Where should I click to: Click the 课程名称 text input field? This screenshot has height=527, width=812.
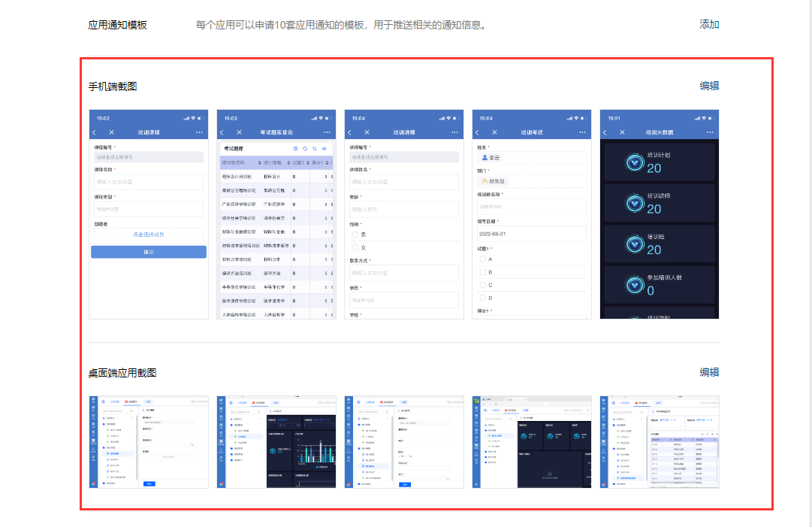click(147, 182)
